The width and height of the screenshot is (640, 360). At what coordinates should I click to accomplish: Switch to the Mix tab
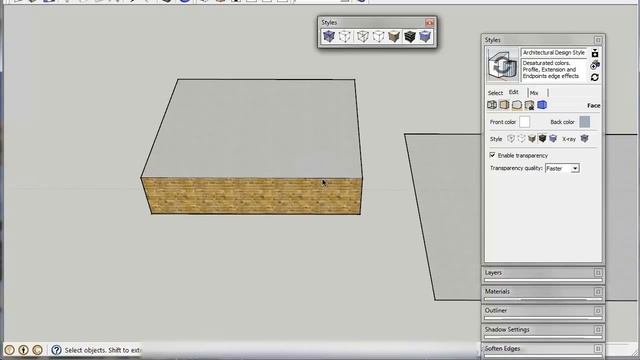534,93
